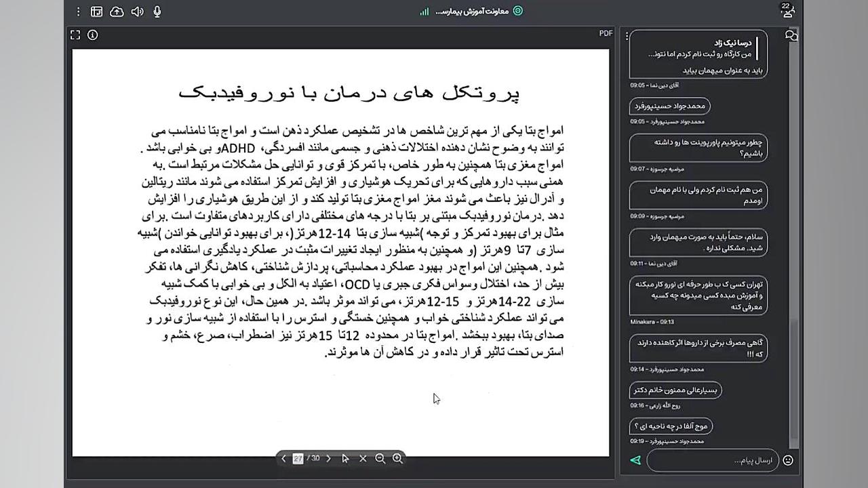Open the participants list icon showing 22
The height and width of the screenshot is (488, 868).
(x=787, y=10)
